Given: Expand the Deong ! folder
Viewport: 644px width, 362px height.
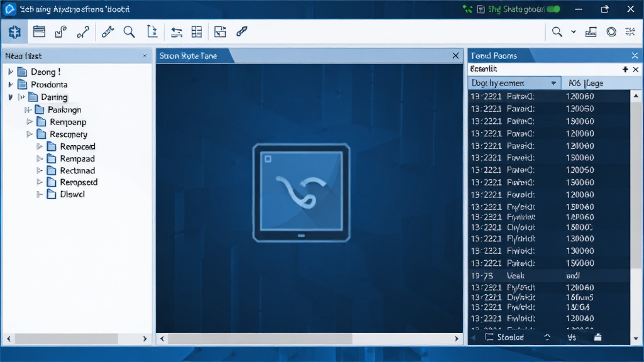Looking at the screenshot, I should pos(10,72).
